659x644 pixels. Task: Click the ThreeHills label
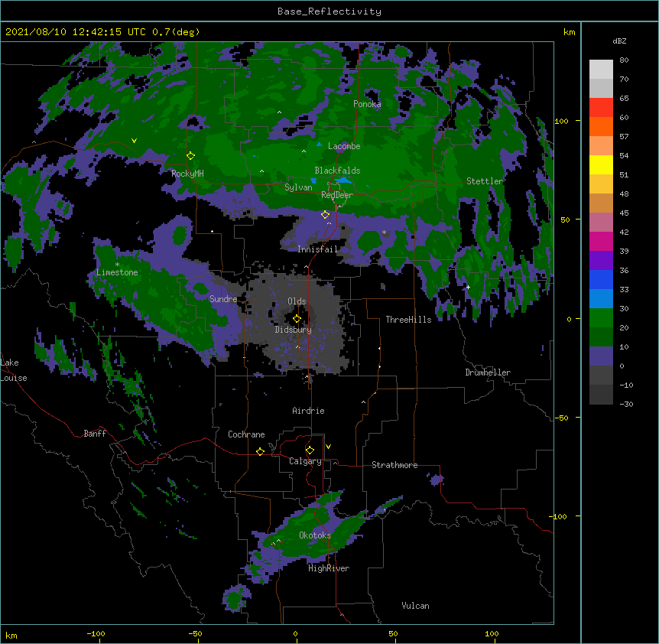408,320
